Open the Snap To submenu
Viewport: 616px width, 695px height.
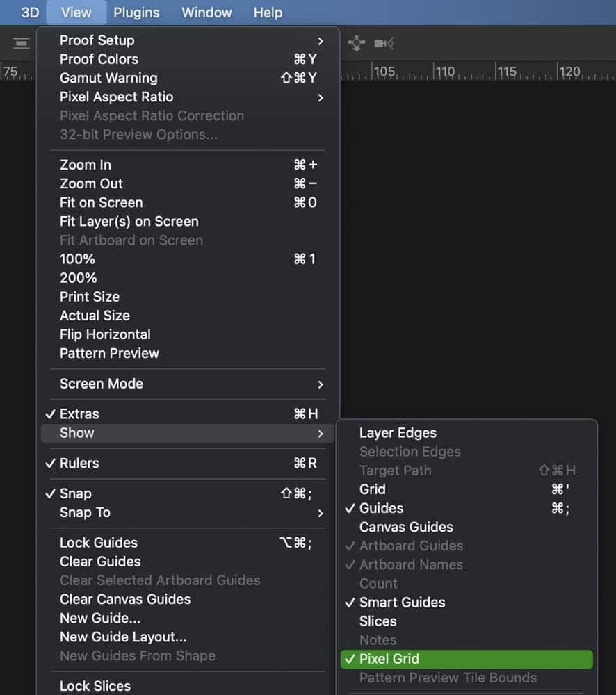click(188, 512)
